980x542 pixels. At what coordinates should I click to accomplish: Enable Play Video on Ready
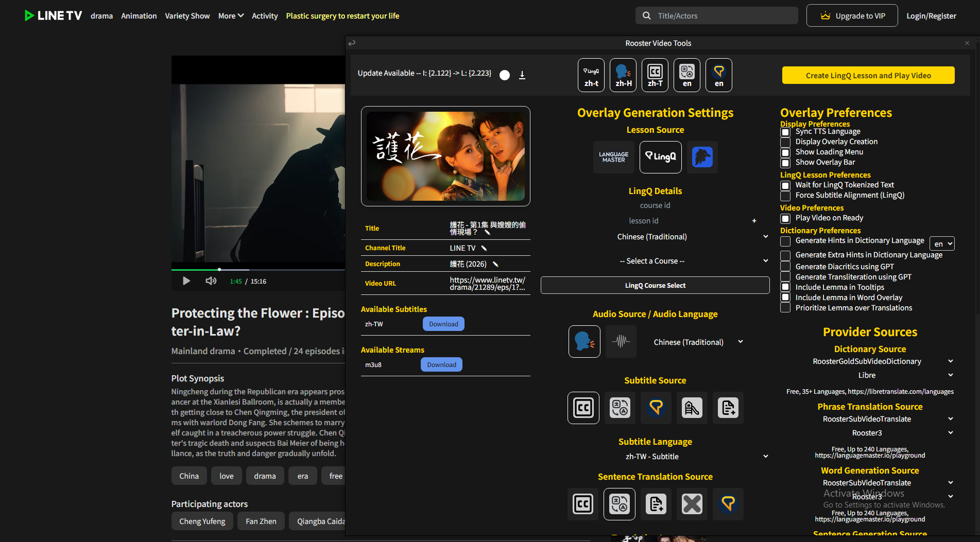point(785,219)
